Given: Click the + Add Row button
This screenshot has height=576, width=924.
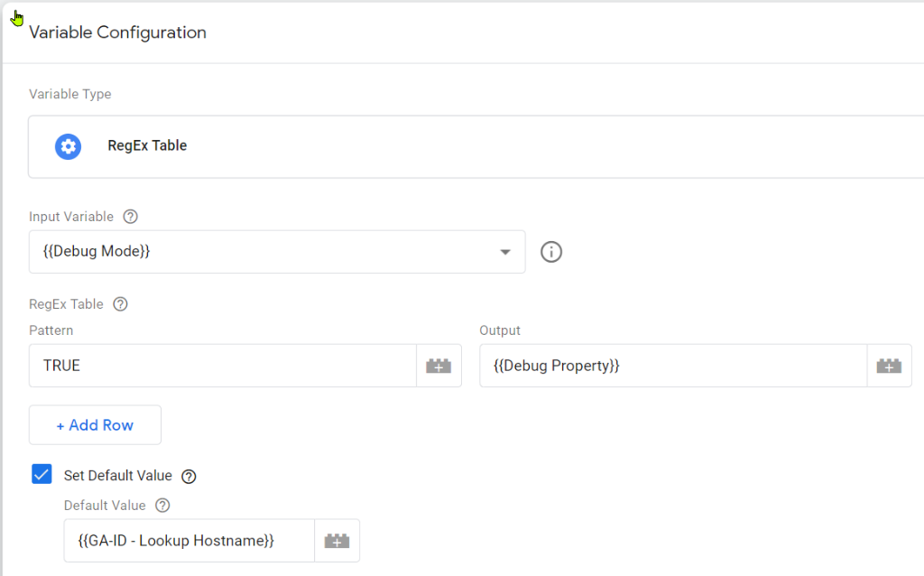Looking at the screenshot, I should (x=95, y=425).
